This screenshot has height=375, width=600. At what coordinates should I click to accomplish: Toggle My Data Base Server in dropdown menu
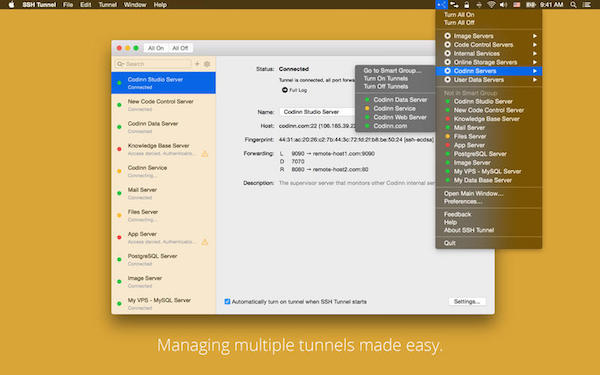pyautogui.click(x=489, y=180)
